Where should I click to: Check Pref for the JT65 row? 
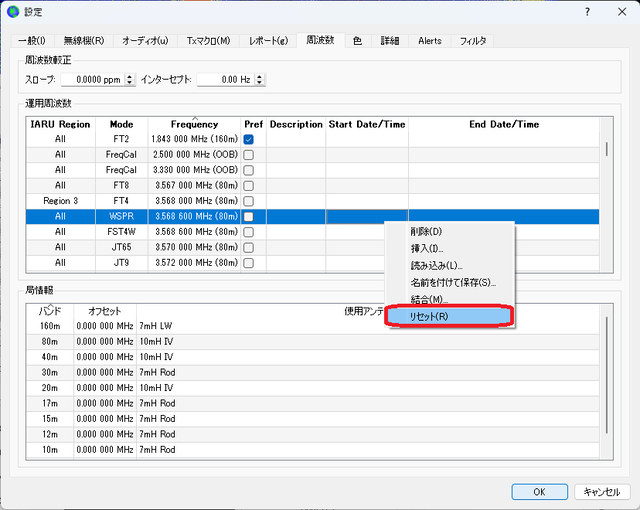pos(248,248)
